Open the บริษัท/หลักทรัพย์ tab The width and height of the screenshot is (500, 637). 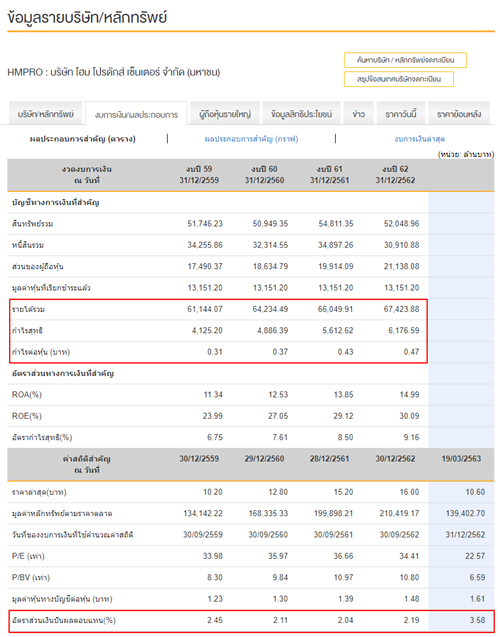(x=45, y=114)
